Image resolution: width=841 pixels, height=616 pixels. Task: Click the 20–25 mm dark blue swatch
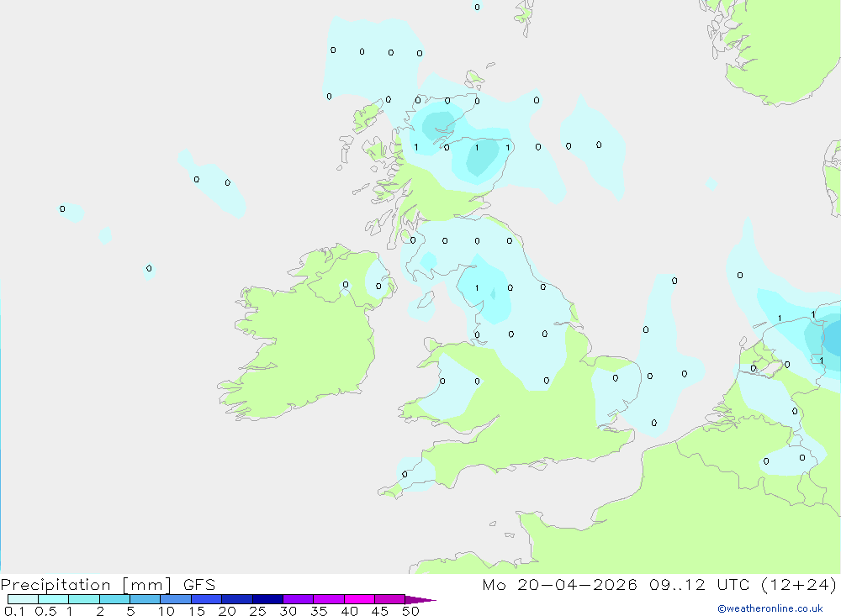(x=237, y=599)
